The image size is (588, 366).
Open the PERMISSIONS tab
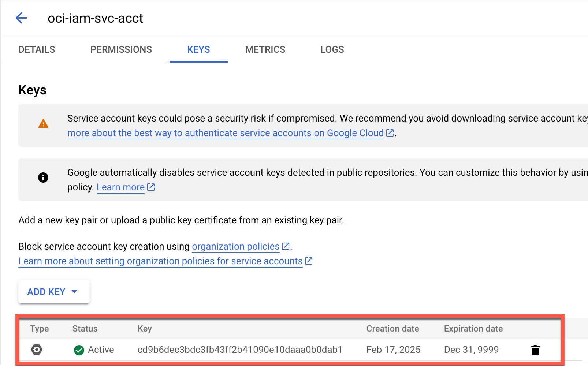click(121, 49)
